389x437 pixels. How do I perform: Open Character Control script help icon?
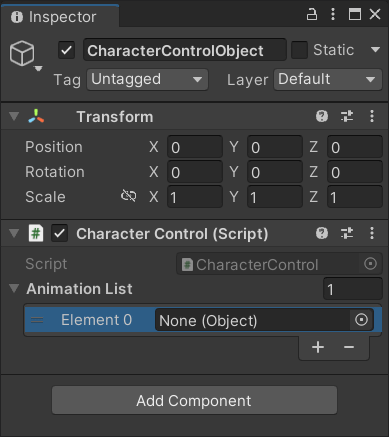(x=322, y=233)
